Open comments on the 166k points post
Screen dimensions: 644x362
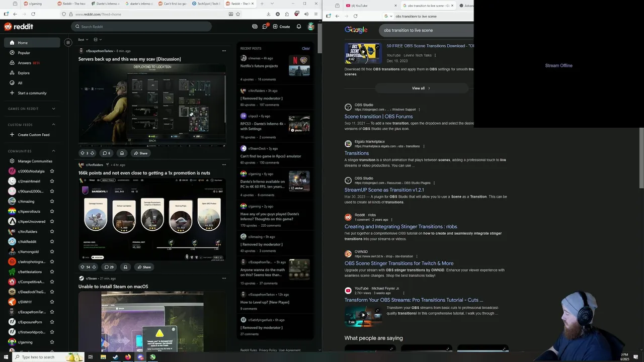pos(109,267)
